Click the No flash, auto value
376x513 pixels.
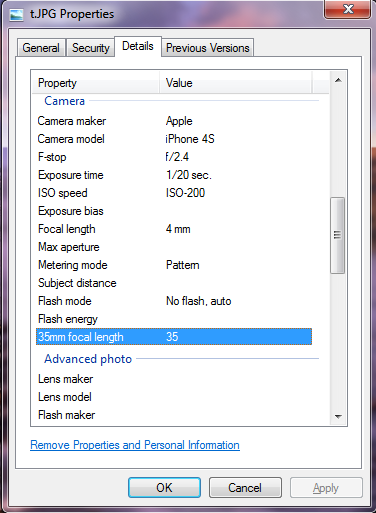(199, 301)
